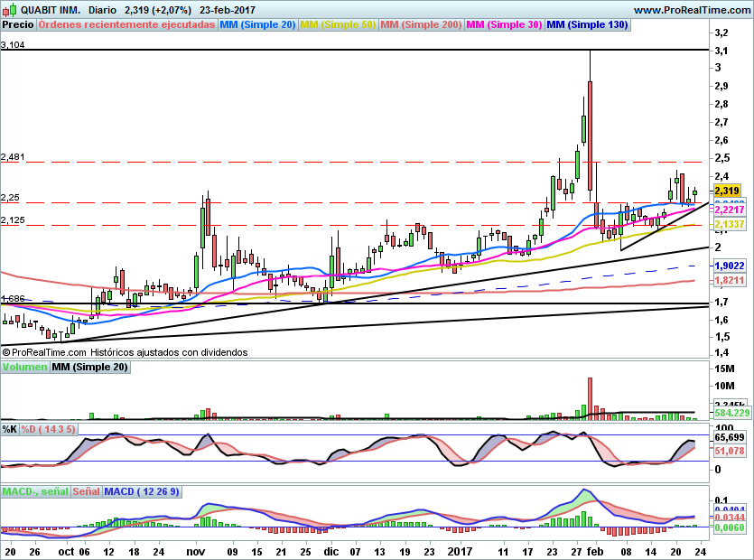This screenshot has width=754, height=560.
Task: Select the %D ( 14 3 5) label
Action: point(48,429)
